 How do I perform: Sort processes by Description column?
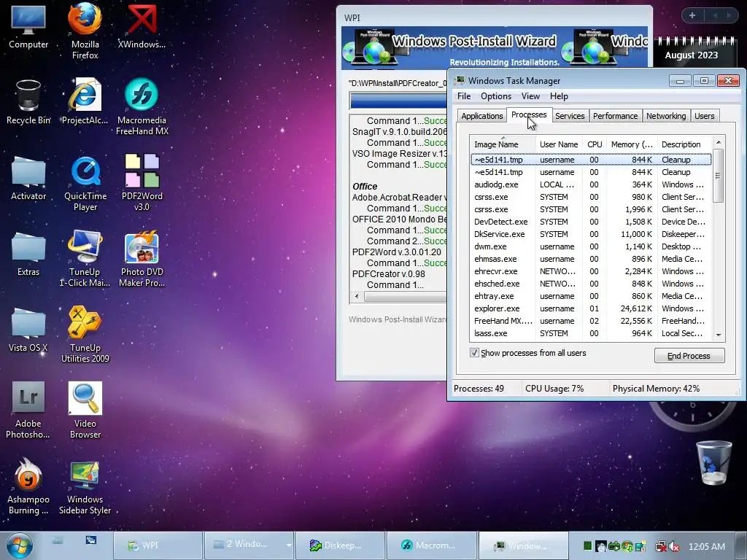pyautogui.click(x=685, y=144)
